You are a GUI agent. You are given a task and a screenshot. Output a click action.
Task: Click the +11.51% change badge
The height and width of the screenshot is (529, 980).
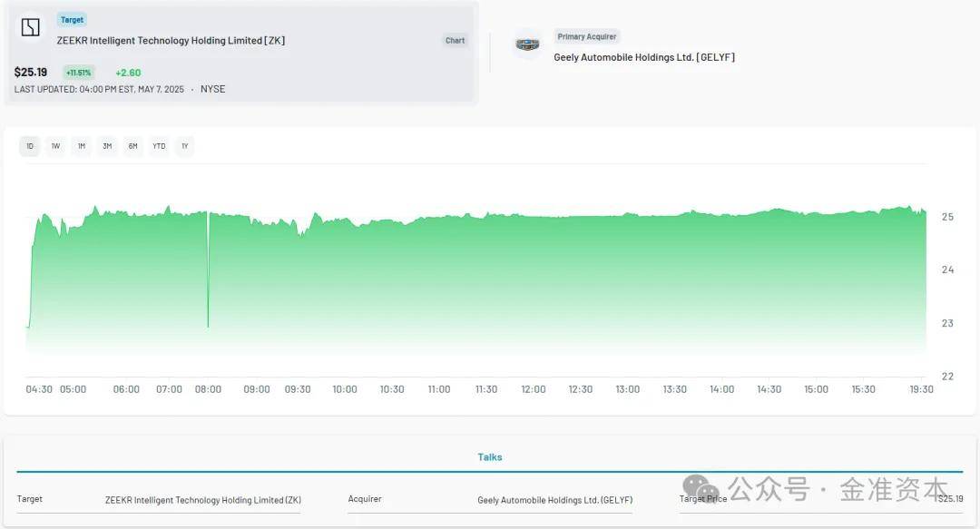(x=79, y=73)
